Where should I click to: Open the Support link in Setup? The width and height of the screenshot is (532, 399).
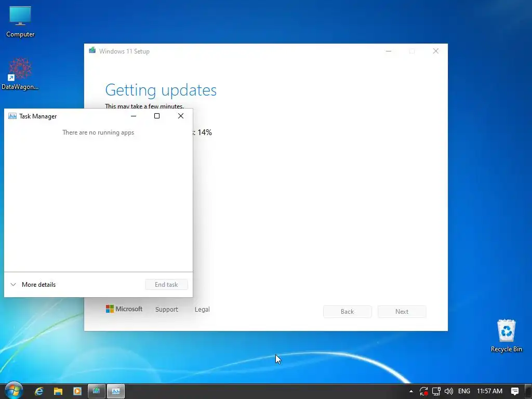167,310
